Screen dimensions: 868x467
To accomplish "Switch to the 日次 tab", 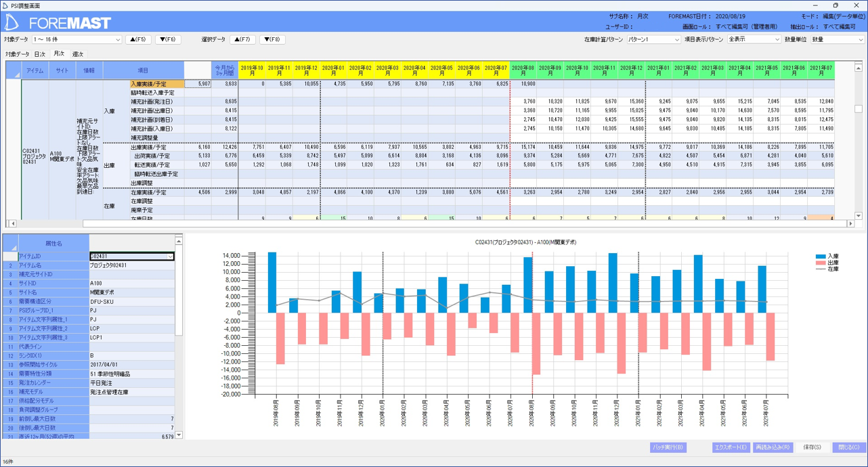I will coord(40,54).
